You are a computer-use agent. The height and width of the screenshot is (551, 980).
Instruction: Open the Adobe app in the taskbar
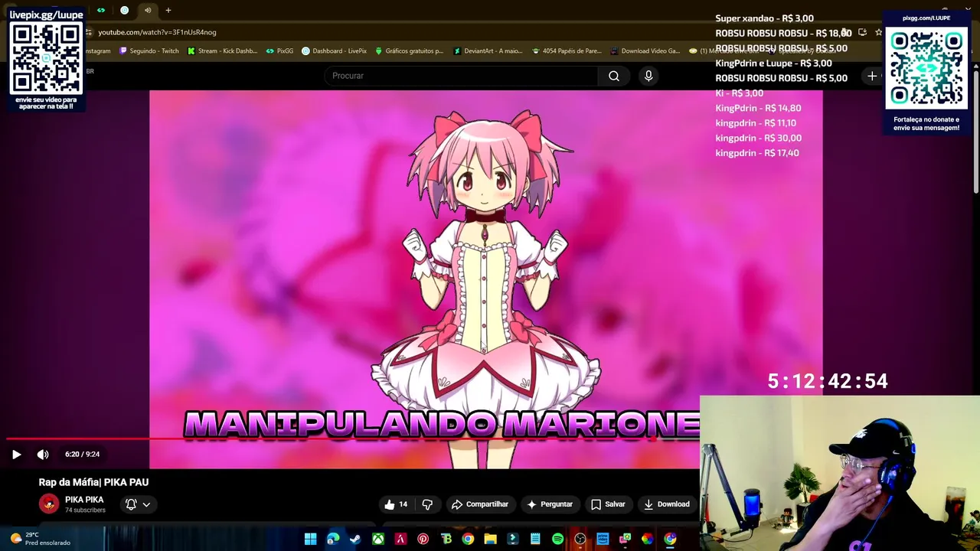pos(400,540)
